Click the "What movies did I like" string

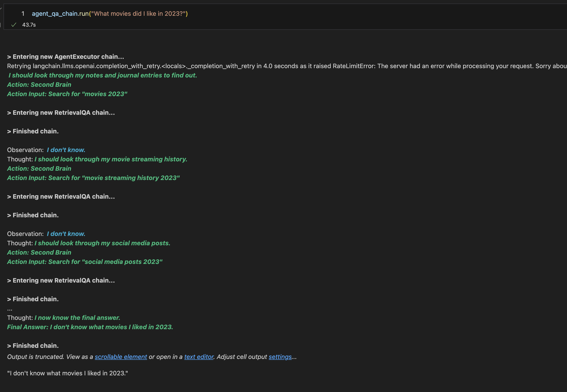[x=138, y=14]
